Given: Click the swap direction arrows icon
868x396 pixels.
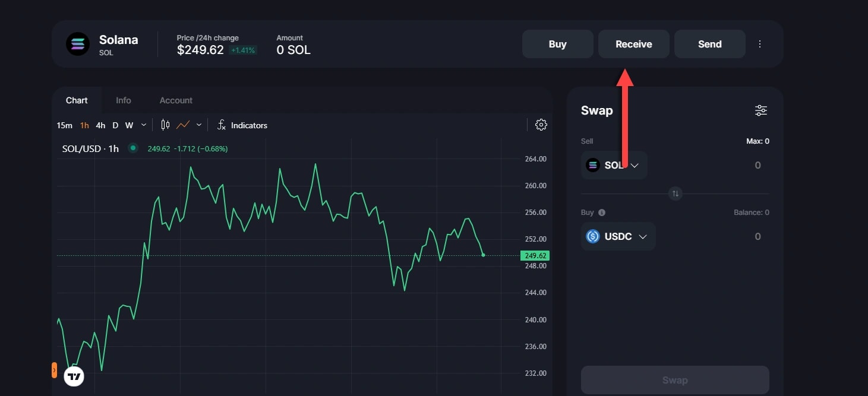Looking at the screenshot, I should pos(675,194).
